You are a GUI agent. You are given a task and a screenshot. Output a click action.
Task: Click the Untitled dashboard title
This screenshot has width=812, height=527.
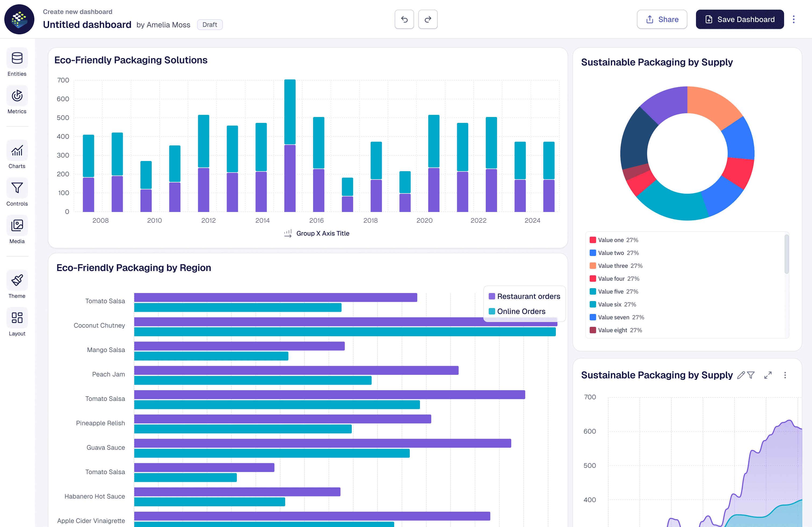[x=87, y=24]
